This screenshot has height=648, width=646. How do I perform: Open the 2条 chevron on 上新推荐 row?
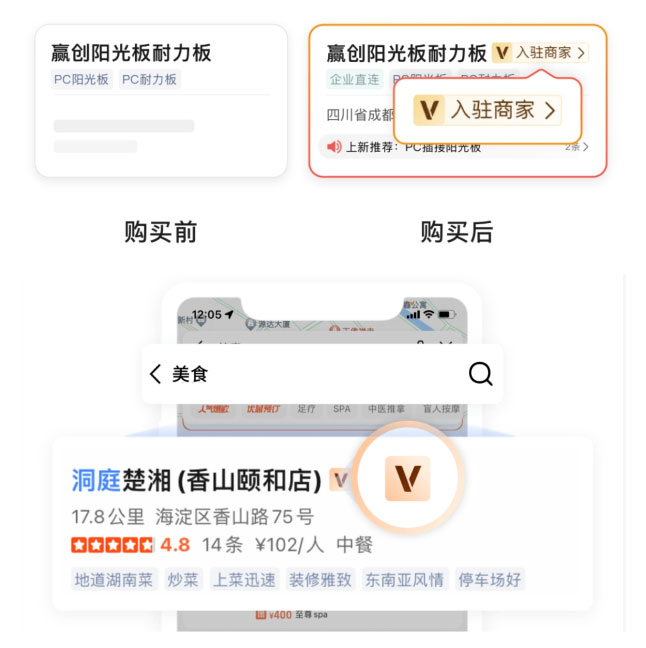tap(586, 146)
